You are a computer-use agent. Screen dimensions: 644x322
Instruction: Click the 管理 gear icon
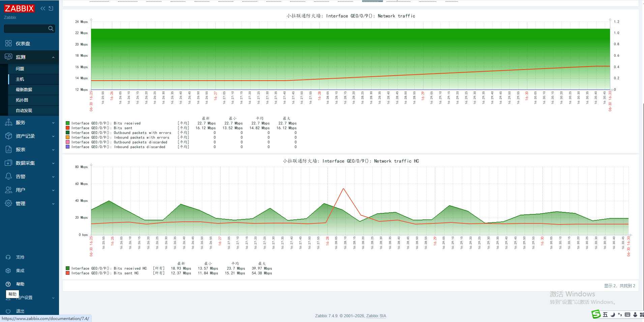(x=8, y=203)
